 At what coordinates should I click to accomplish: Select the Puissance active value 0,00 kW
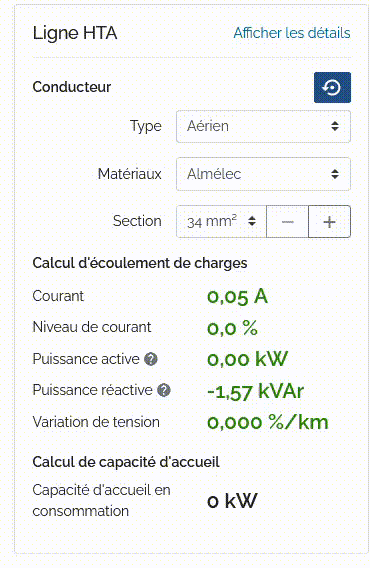pyautogui.click(x=248, y=359)
